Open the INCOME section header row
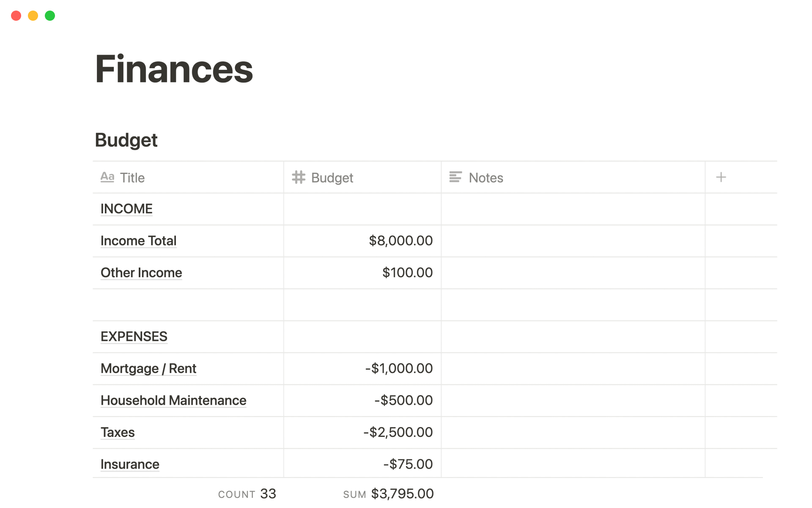Screen dimensions: 812x508 coord(126,209)
